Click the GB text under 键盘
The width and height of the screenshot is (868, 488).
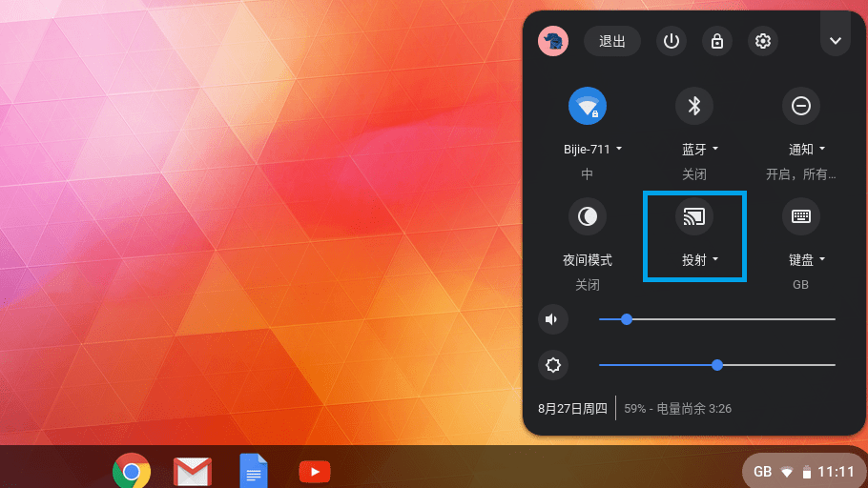[x=801, y=284]
